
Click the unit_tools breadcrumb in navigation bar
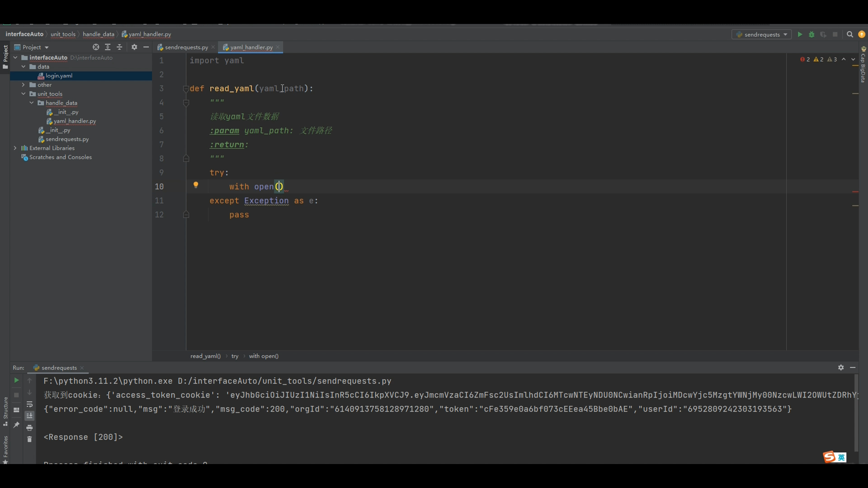(63, 34)
